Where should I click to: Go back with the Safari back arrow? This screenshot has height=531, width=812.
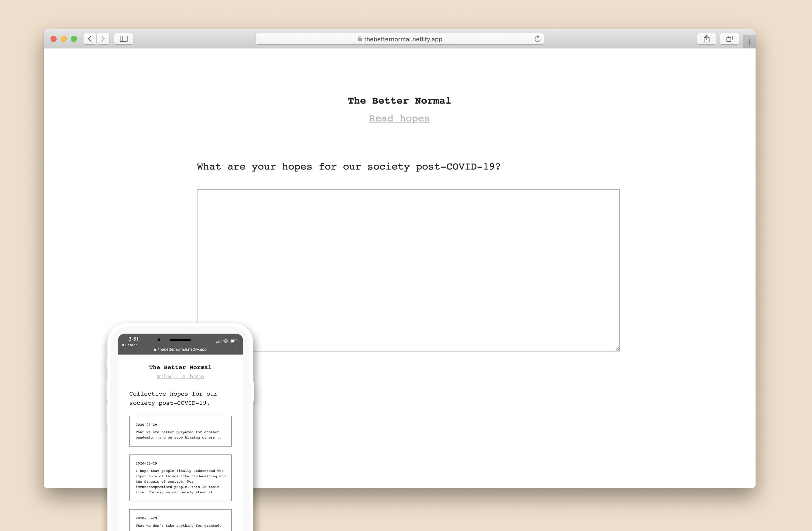90,39
